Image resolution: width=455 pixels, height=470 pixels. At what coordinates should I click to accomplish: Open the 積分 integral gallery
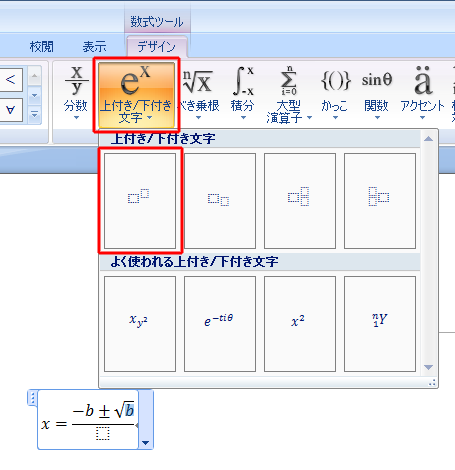coord(243,94)
